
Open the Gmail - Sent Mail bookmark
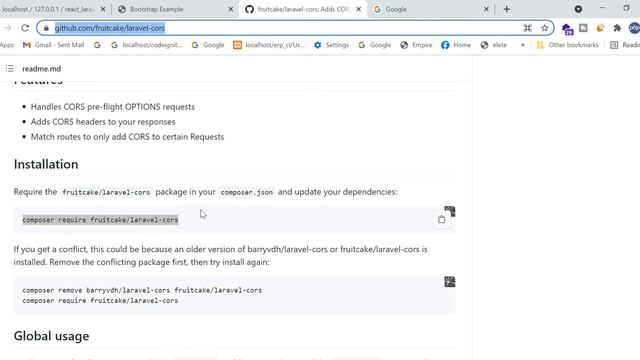click(x=53, y=45)
